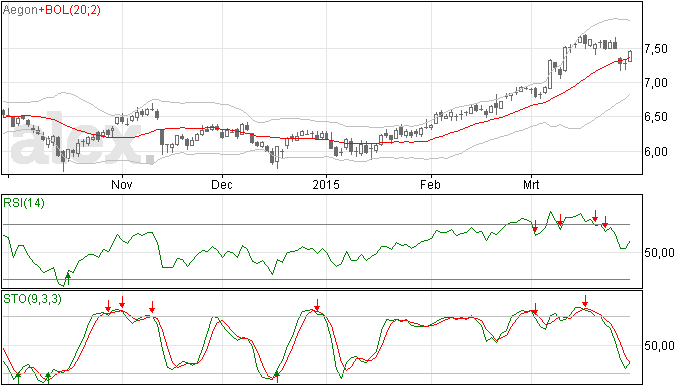
Task: Click the STO(9,3,3) indicator label
Action: (32, 299)
